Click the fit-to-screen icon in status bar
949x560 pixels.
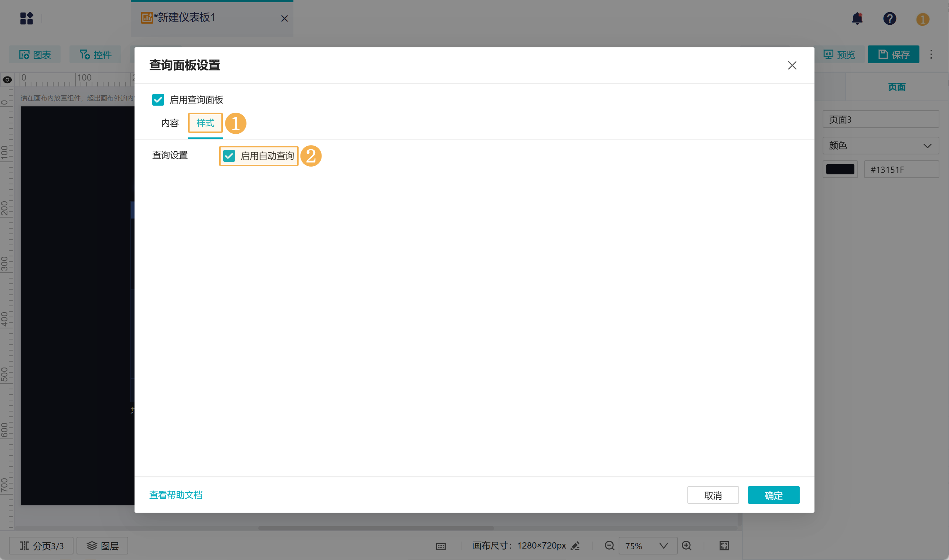[724, 546]
